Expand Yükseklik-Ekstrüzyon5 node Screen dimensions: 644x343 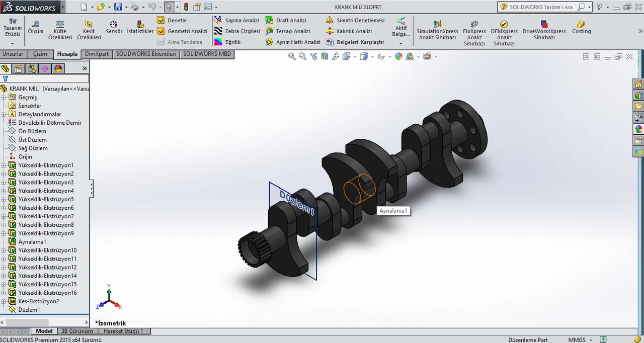pos(4,199)
